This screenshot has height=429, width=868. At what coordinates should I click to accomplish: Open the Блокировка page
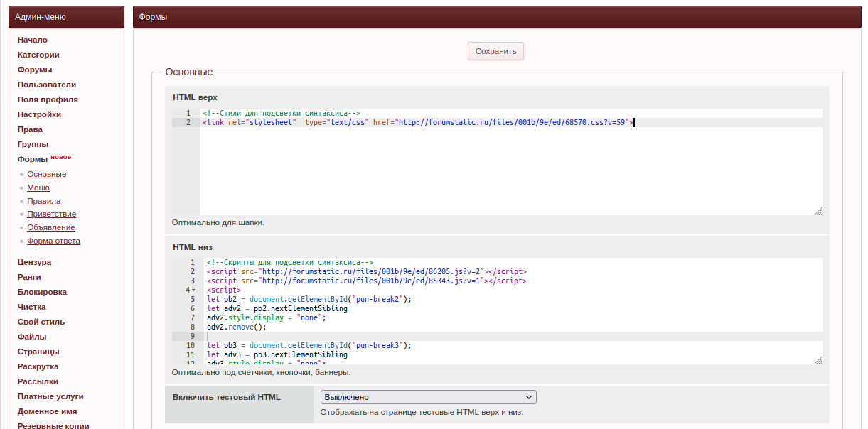[x=42, y=292]
